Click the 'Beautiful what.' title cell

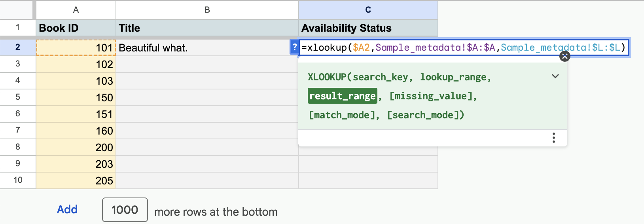[207, 48]
